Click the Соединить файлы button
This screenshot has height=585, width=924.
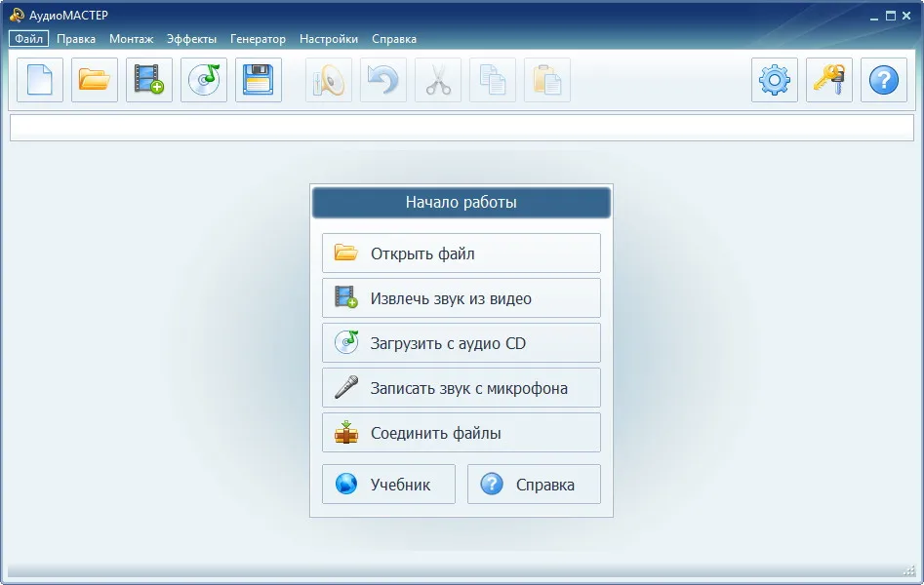462,433
